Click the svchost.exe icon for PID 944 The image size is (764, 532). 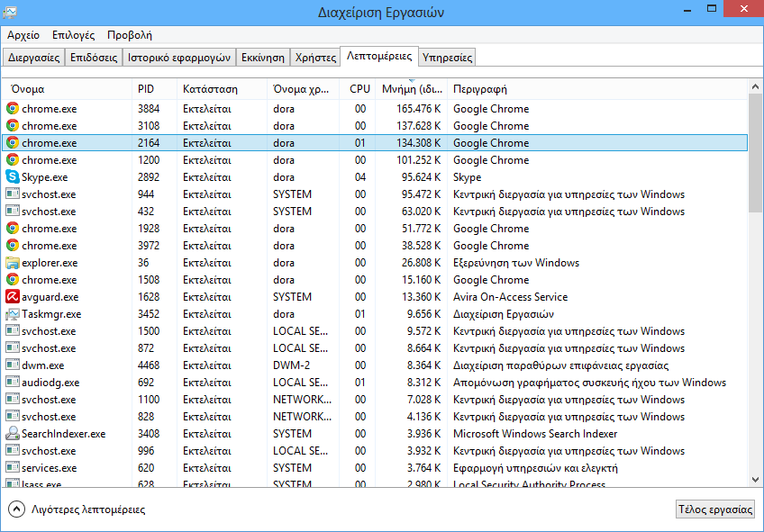tap(13, 194)
